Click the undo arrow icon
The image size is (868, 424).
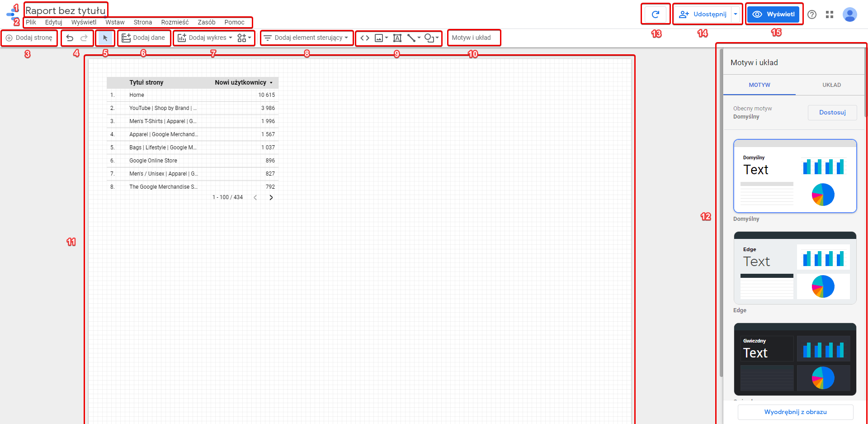70,38
